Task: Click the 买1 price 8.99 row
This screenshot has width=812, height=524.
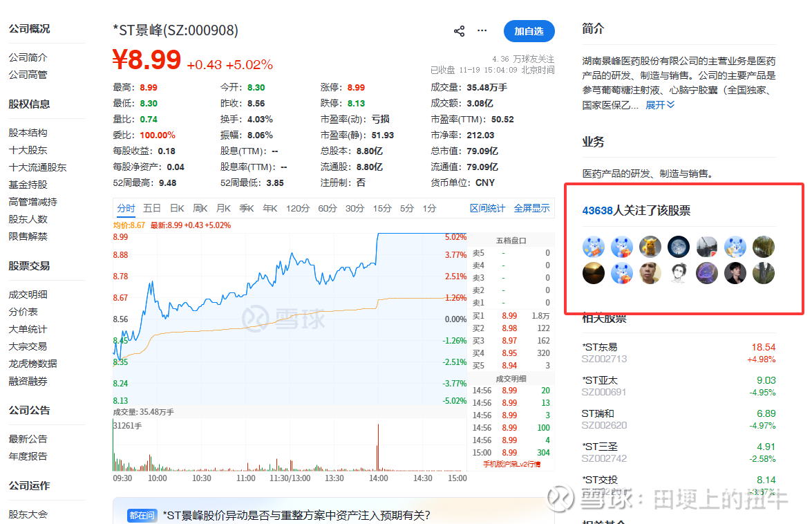Action: click(x=511, y=316)
